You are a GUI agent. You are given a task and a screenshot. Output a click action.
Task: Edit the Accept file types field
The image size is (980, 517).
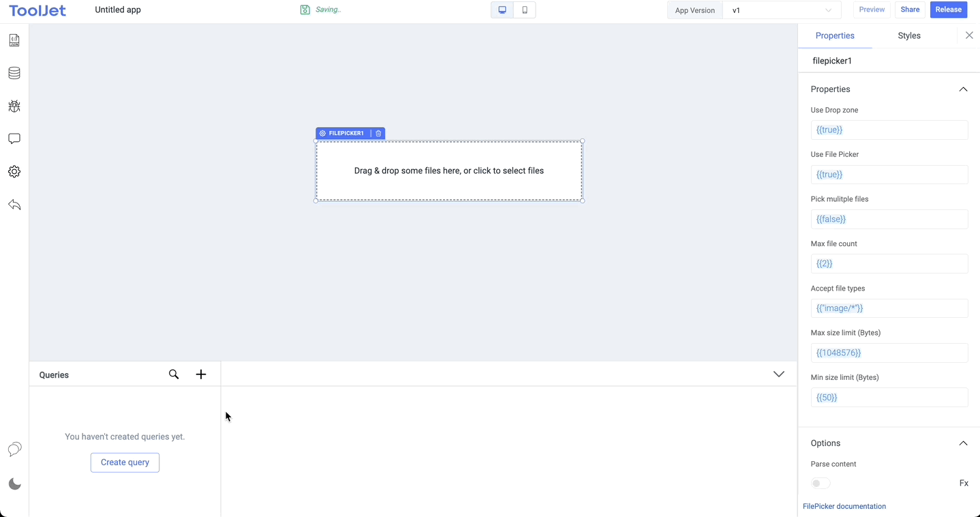[889, 308]
